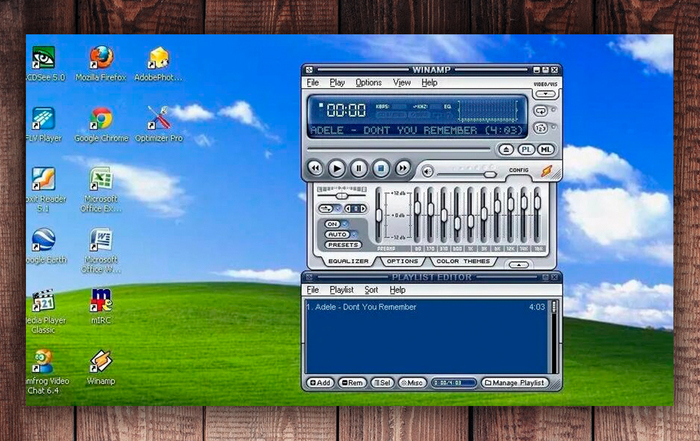Open Winamp File menu
The image size is (700, 441).
click(313, 83)
